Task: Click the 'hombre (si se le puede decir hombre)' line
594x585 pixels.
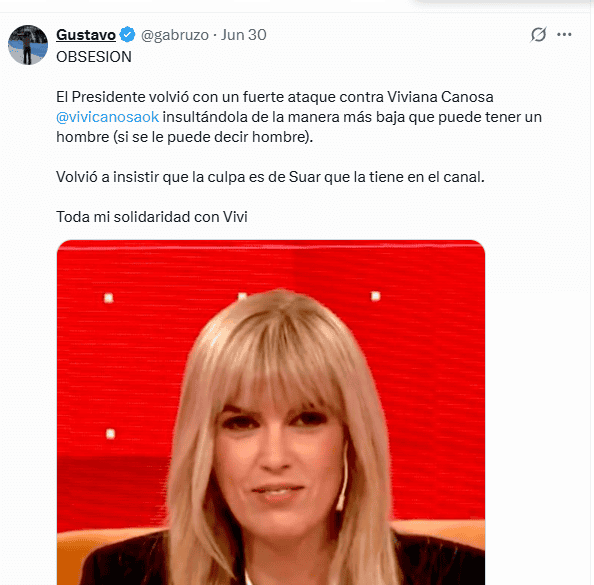Action: pos(184,137)
